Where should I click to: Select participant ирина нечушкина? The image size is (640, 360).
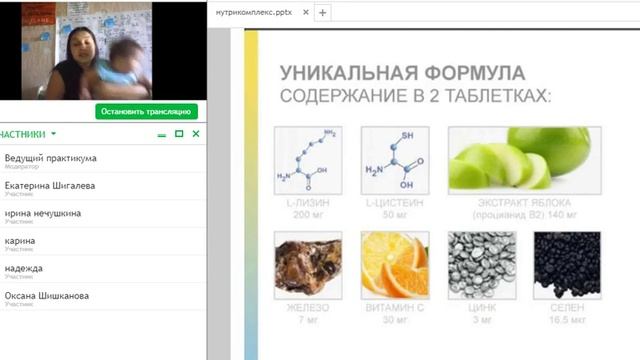pos(103,216)
